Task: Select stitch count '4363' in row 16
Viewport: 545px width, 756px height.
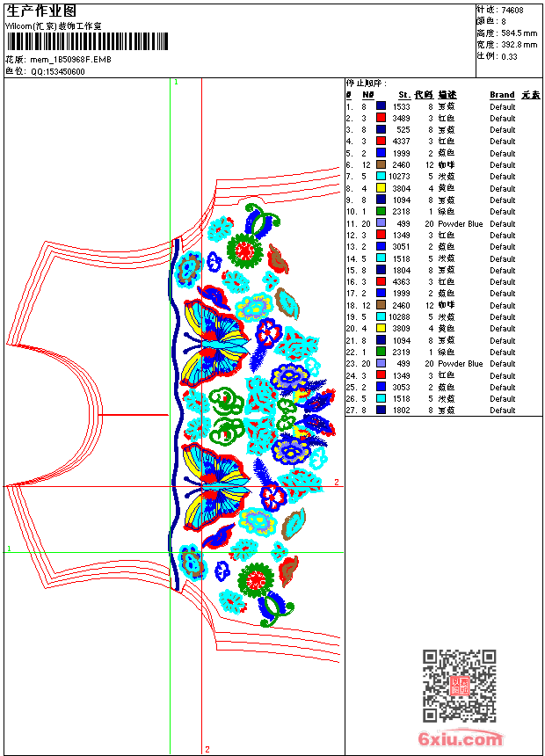Action: pos(401,282)
